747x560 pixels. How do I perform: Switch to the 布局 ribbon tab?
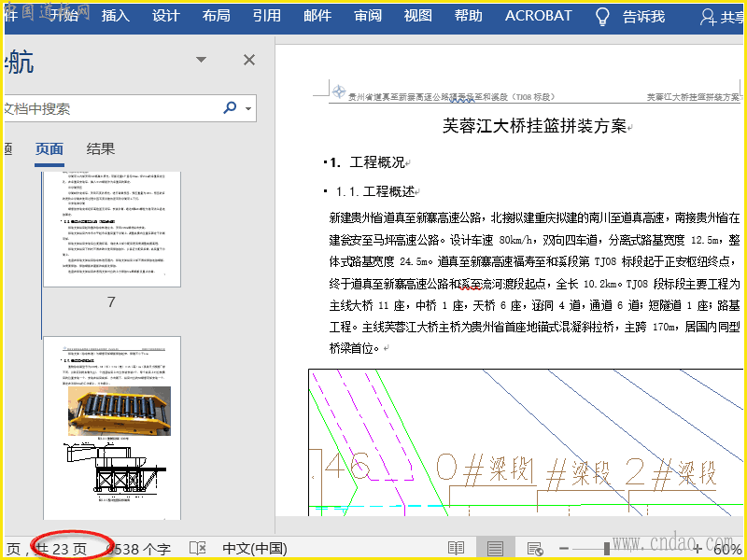click(x=217, y=16)
